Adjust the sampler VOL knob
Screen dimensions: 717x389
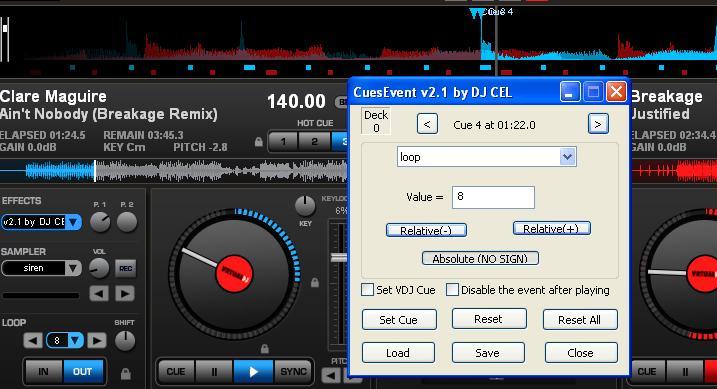point(99,268)
